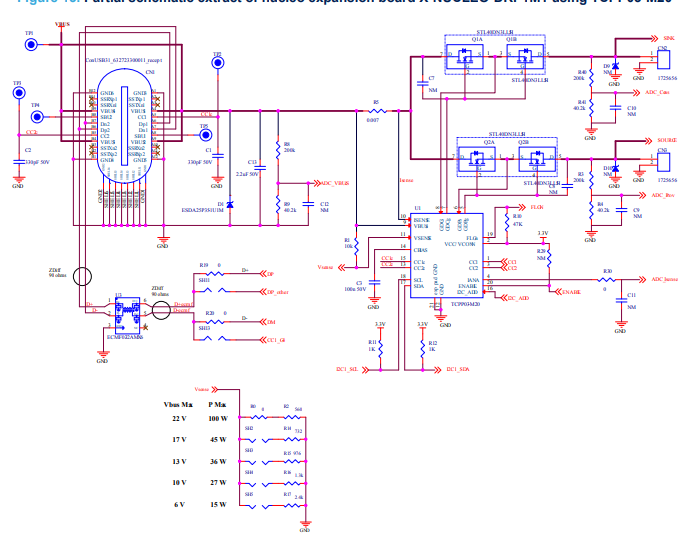
Task: Click the 'Vbus Max' column heading
Action: point(178,405)
